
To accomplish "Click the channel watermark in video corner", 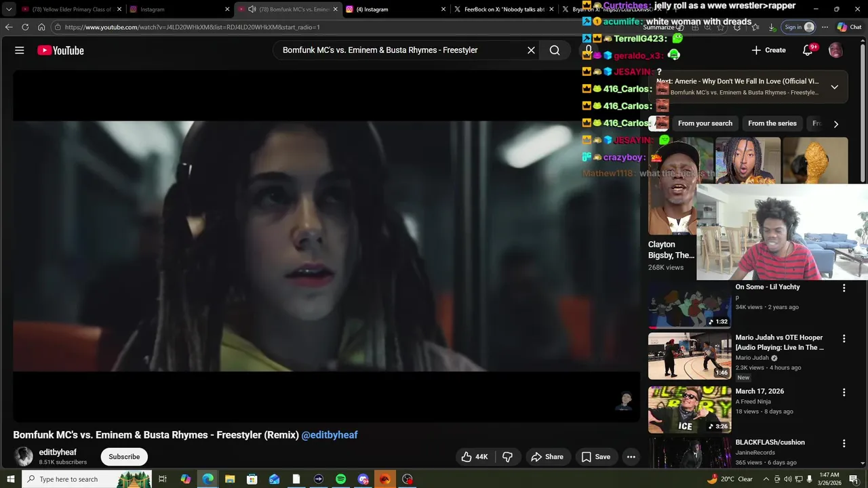I will click(x=625, y=401).
